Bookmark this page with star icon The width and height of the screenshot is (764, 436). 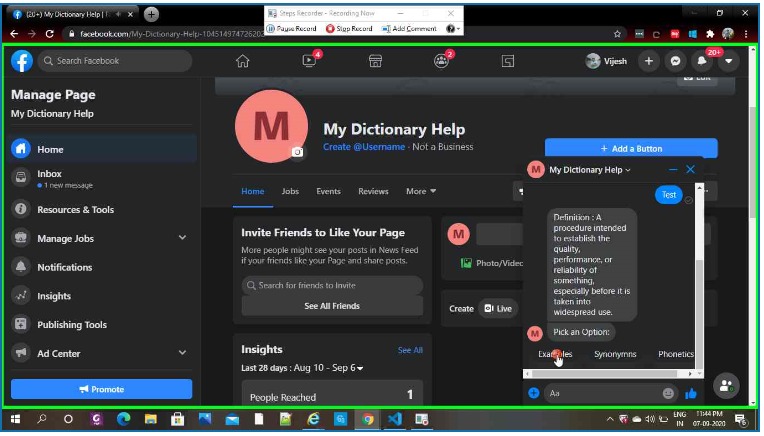[617, 34]
